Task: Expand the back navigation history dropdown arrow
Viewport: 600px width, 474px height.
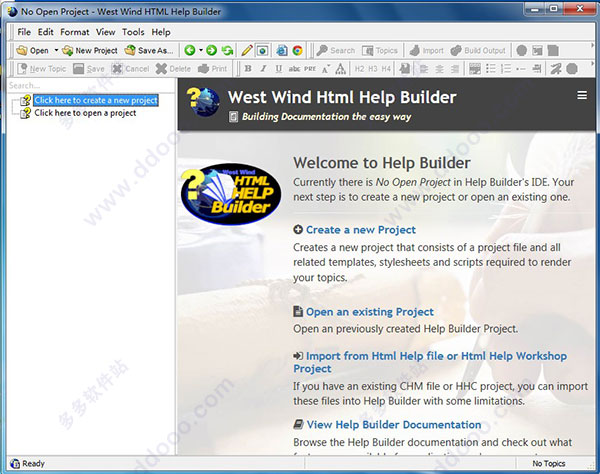Action: [201, 50]
